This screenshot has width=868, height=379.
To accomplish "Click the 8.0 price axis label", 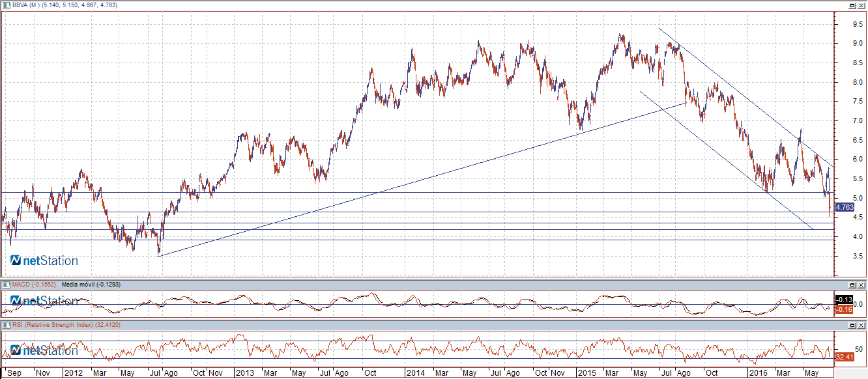I will [x=858, y=83].
